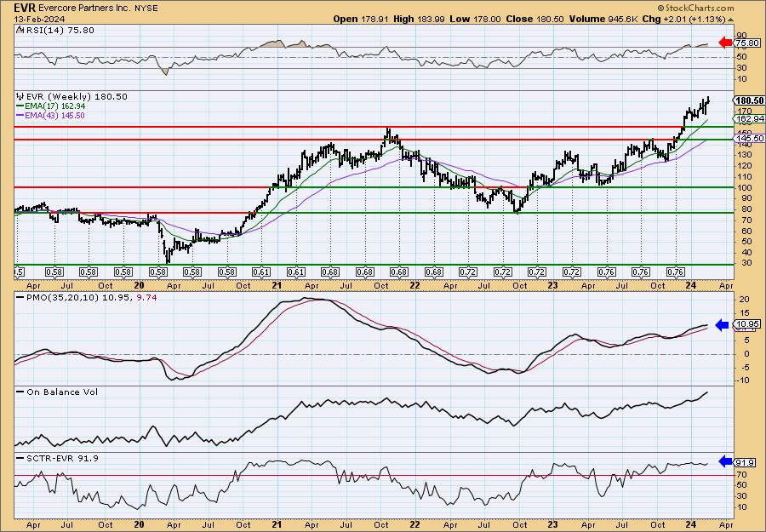
Task: Click the Open 178.91 value
Action: click(x=361, y=19)
